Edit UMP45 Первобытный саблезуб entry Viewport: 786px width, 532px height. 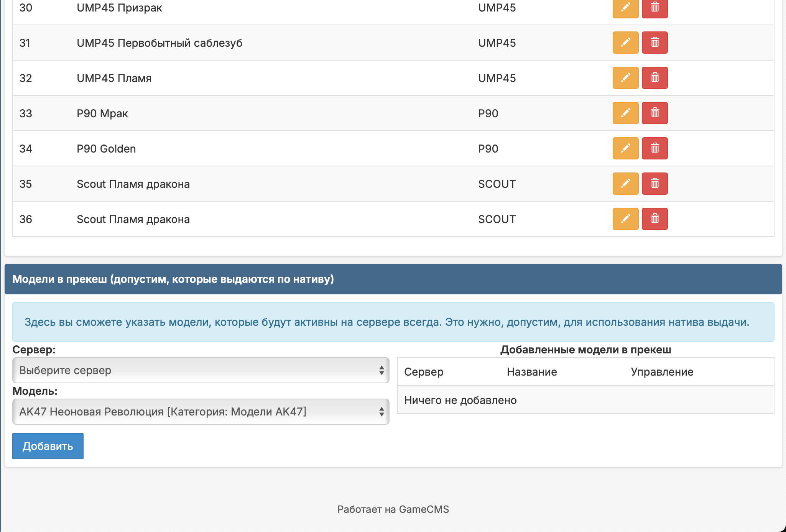(x=625, y=43)
